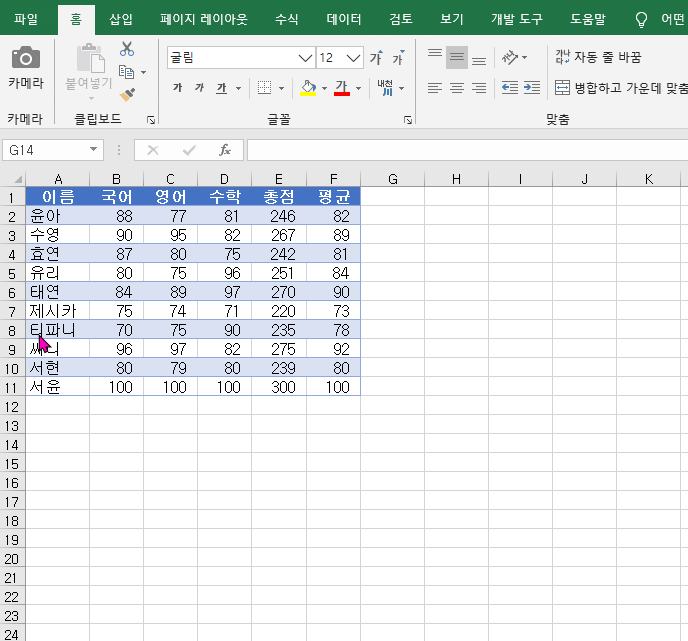This screenshot has width=688, height=641.
Task: Select the cell containing 태연
Action: click(57, 292)
